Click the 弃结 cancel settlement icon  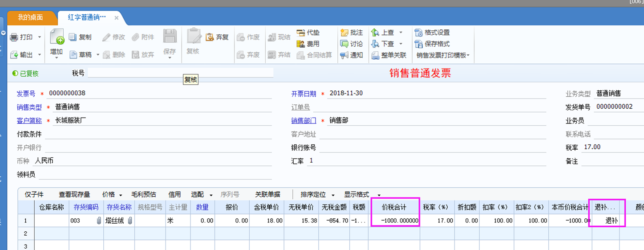pos(272,55)
